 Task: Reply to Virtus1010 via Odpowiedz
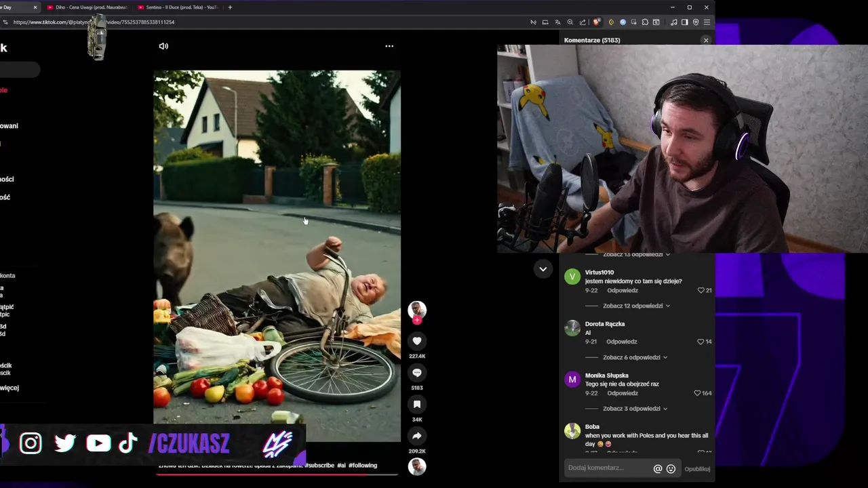click(622, 290)
